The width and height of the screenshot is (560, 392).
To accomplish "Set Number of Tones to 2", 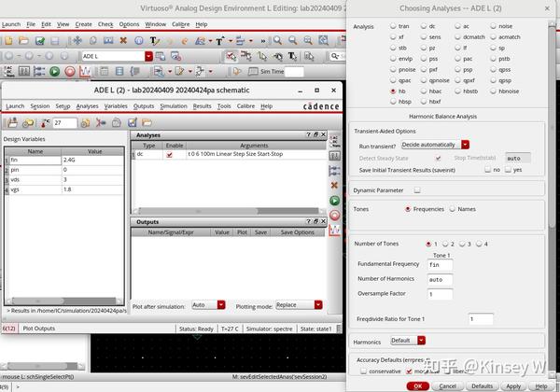I will click(x=445, y=244).
